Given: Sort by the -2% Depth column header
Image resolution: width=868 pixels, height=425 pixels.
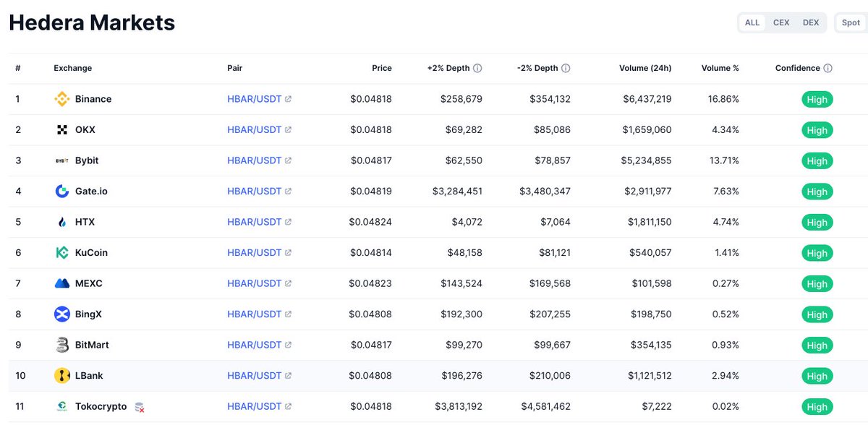Looking at the screenshot, I should pos(537,69).
